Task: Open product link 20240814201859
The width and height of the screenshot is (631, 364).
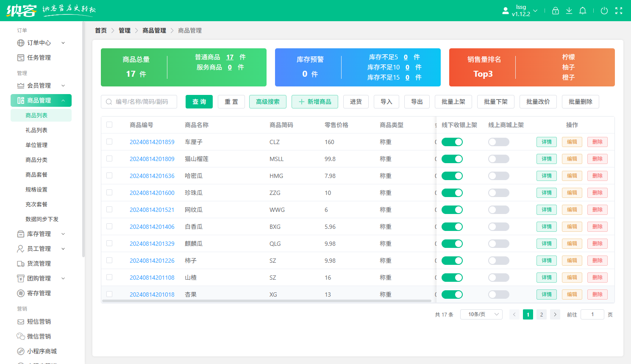Action: click(x=152, y=142)
